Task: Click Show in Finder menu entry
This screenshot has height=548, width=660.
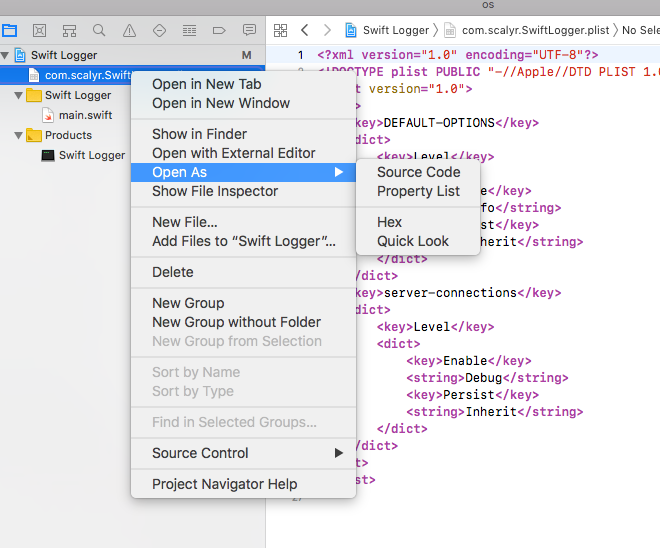Action: (x=199, y=134)
